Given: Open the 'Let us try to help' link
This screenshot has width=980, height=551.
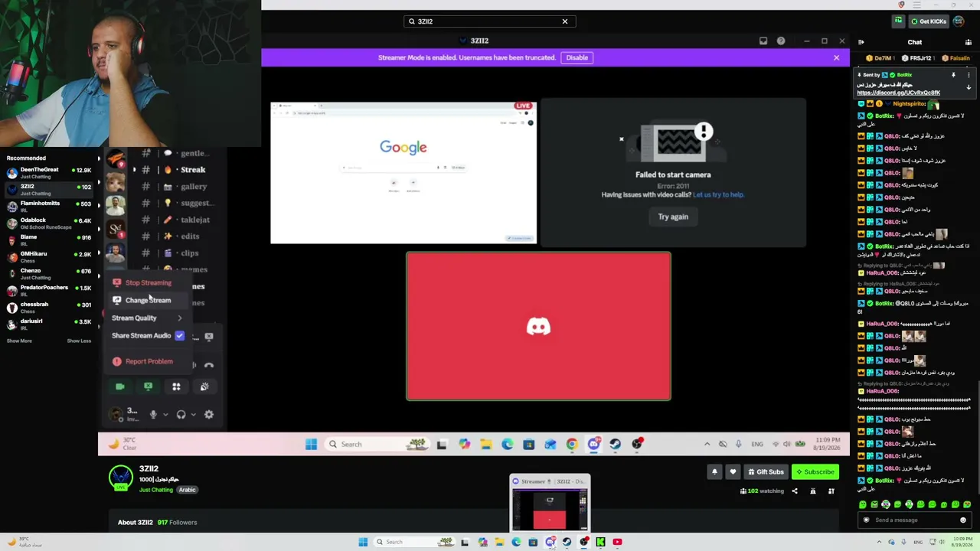Looking at the screenshot, I should pyautogui.click(x=718, y=194).
